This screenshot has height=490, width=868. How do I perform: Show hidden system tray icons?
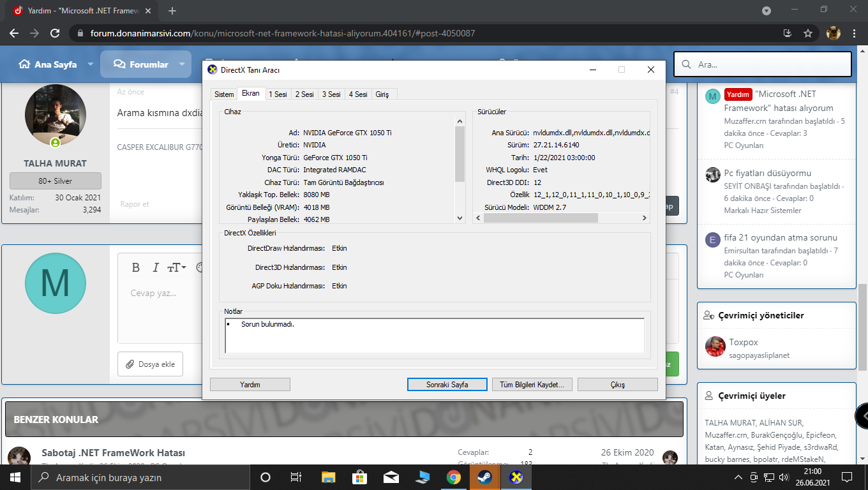click(738, 477)
